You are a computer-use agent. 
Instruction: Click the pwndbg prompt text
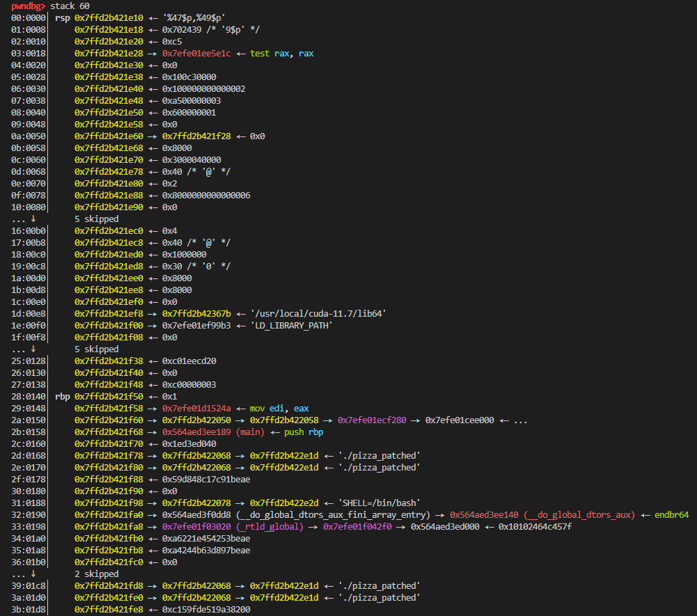point(23,6)
